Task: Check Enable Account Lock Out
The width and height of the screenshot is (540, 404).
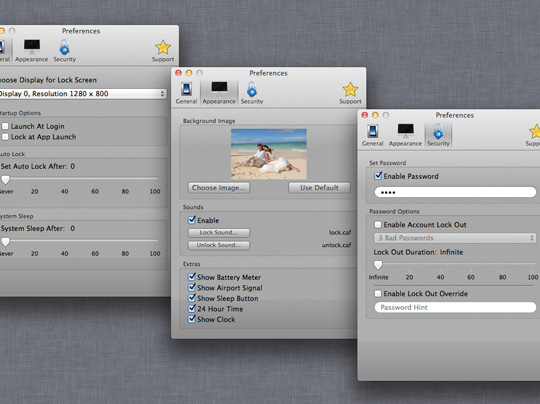Action: point(378,225)
